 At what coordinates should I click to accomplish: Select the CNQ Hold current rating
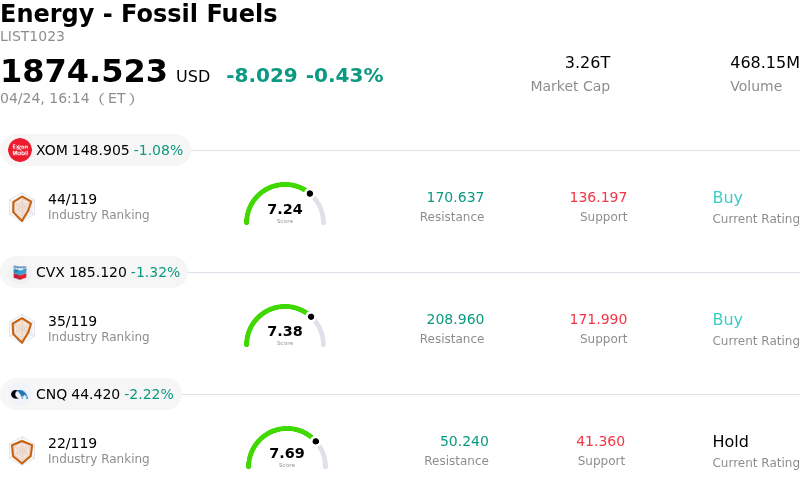coord(730,442)
